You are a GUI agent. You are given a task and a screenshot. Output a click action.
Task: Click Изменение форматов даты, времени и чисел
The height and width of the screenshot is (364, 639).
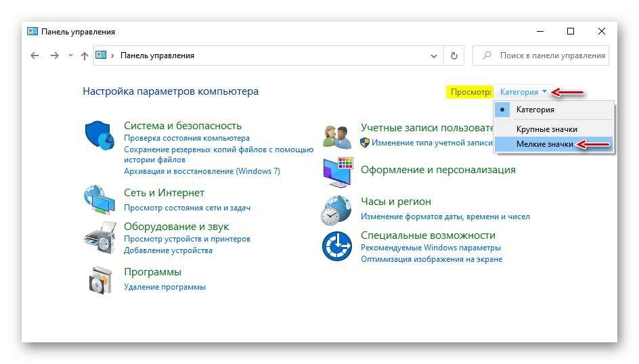445,217
